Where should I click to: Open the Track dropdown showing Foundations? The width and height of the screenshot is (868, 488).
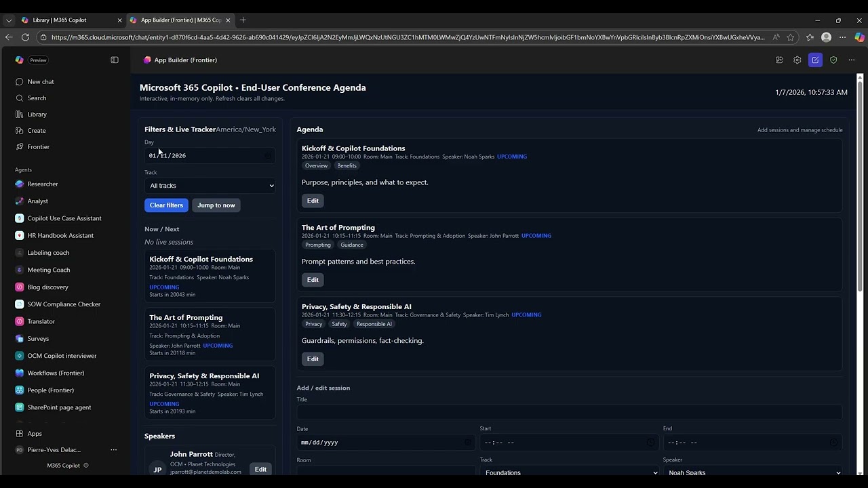coord(570,472)
